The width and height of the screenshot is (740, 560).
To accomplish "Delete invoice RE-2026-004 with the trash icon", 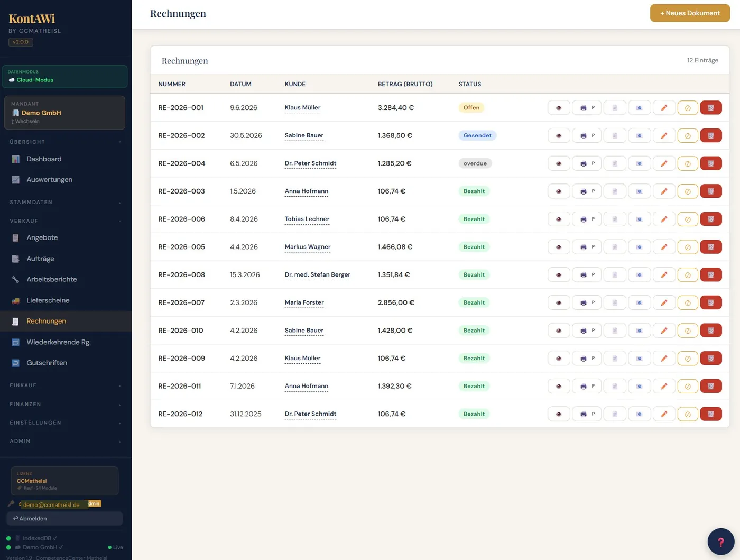I will pos(711,163).
